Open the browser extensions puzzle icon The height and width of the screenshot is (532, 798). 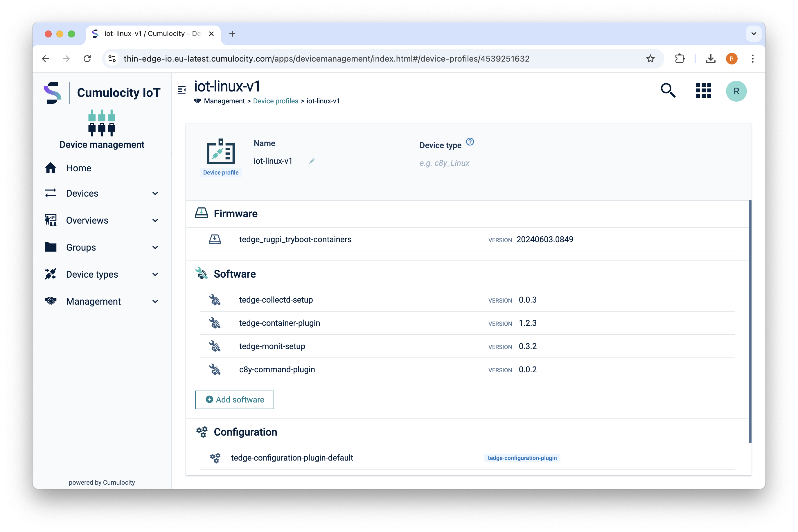[x=680, y=59]
